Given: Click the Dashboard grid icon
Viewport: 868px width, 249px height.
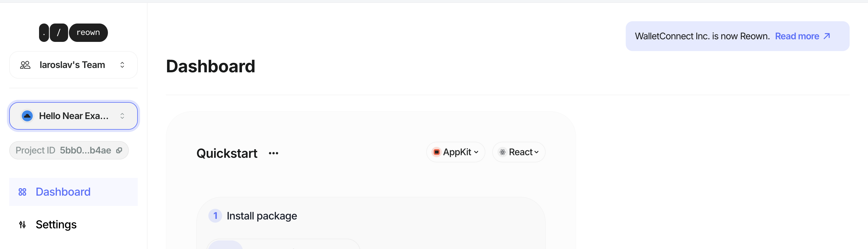Looking at the screenshot, I should tap(22, 192).
